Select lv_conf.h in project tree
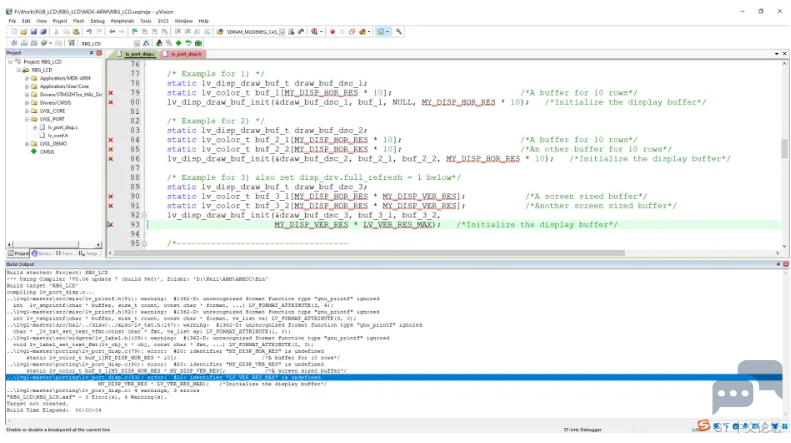 click(58, 135)
